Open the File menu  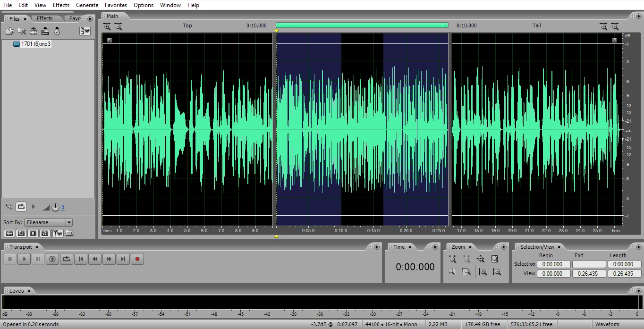[8, 5]
